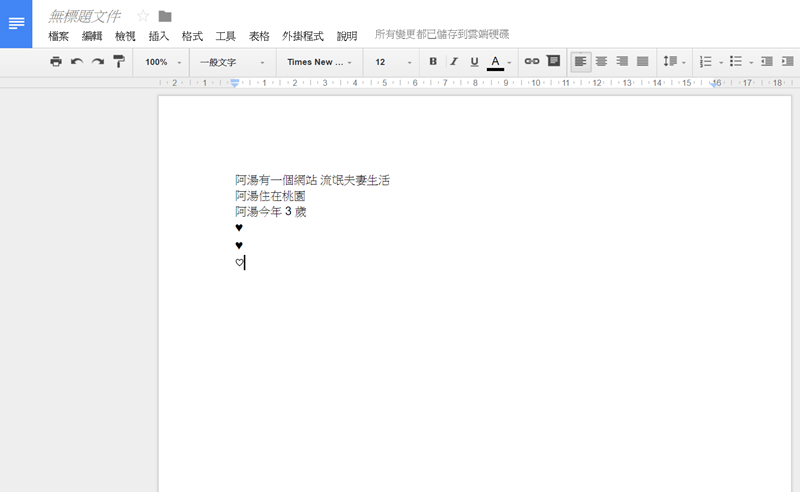Image resolution: width=800 pixels, height=492 pixels.
Task: Open the 插入 menu
Action: (x=159, y=36)
